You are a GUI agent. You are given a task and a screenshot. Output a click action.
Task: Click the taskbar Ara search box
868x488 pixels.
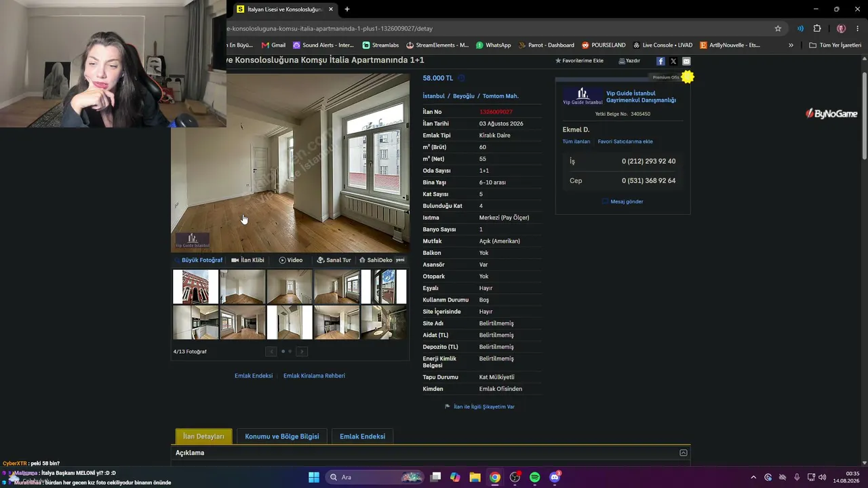pyautogui.click(x=375, y=477)
